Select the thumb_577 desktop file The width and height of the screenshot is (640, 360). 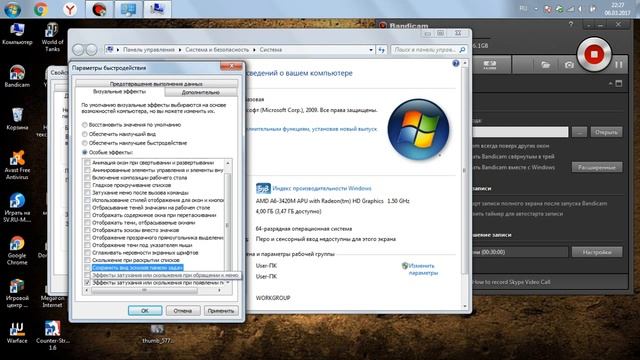[x=157, y=335]
